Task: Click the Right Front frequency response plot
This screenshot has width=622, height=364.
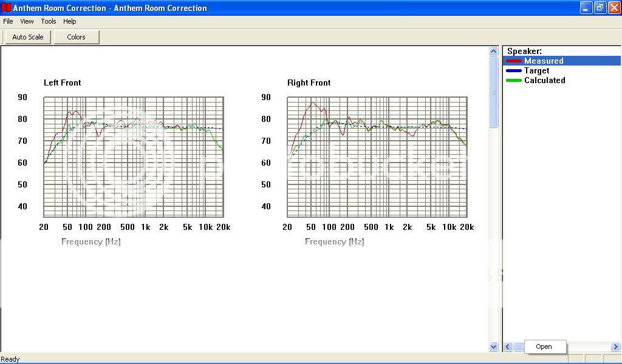Action: [377, 157]
